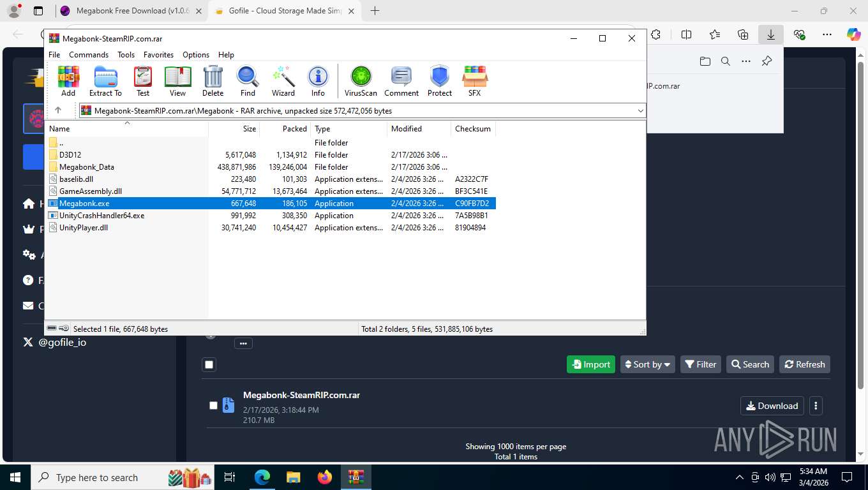Open more options in Downloads panel
The image size is (868, 490).
tap(746, 61)
